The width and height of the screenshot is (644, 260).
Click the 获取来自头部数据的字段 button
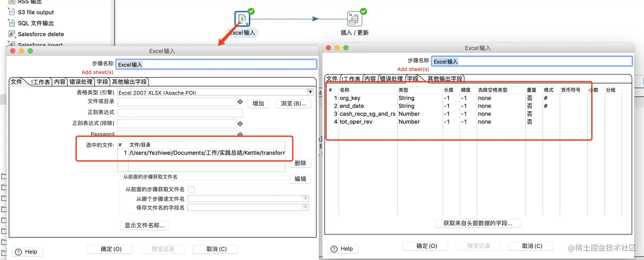click(477, 223)
